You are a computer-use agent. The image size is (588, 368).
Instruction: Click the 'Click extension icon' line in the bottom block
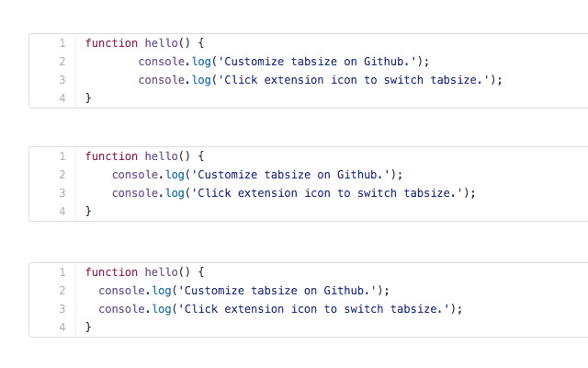[280, 309]
